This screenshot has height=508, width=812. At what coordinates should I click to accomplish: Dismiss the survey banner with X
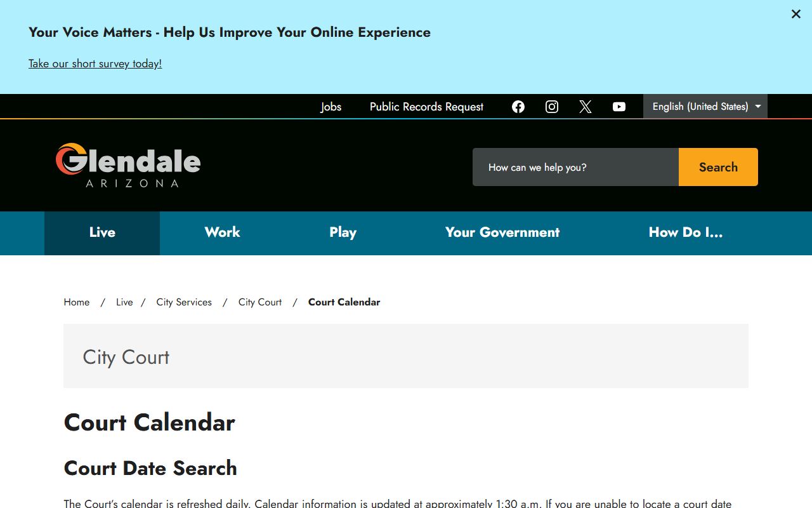point(796,14)
